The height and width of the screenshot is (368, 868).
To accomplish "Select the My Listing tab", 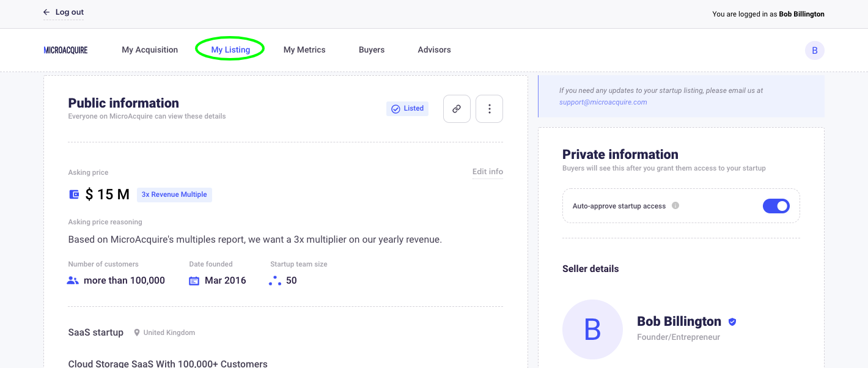I will [x=230, y=50].
